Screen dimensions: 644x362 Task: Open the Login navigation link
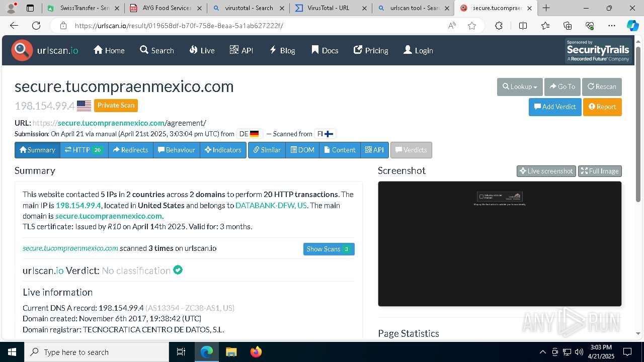point(418,50)
